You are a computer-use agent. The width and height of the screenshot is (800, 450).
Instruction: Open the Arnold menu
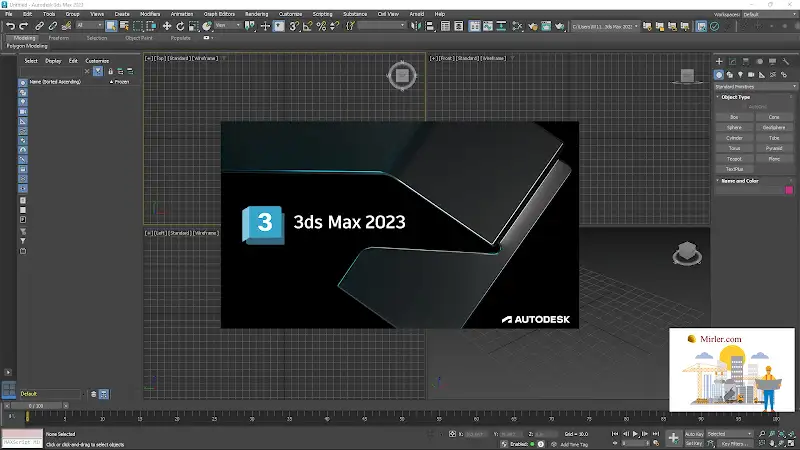pos(416,14)
